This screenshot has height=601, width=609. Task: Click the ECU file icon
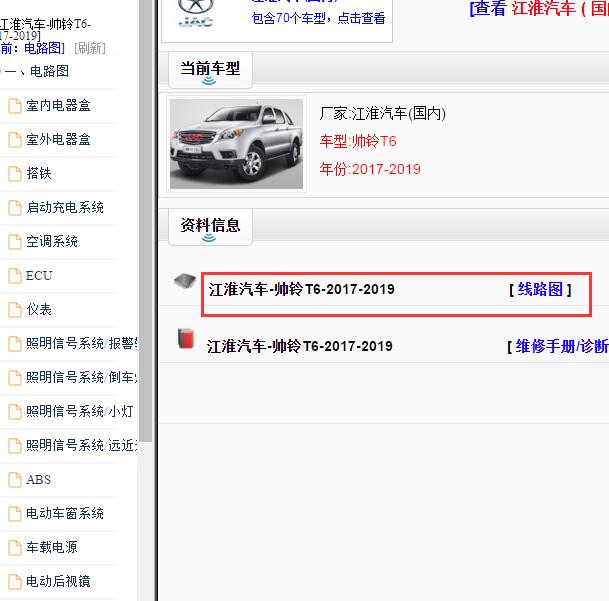(15, 275)
